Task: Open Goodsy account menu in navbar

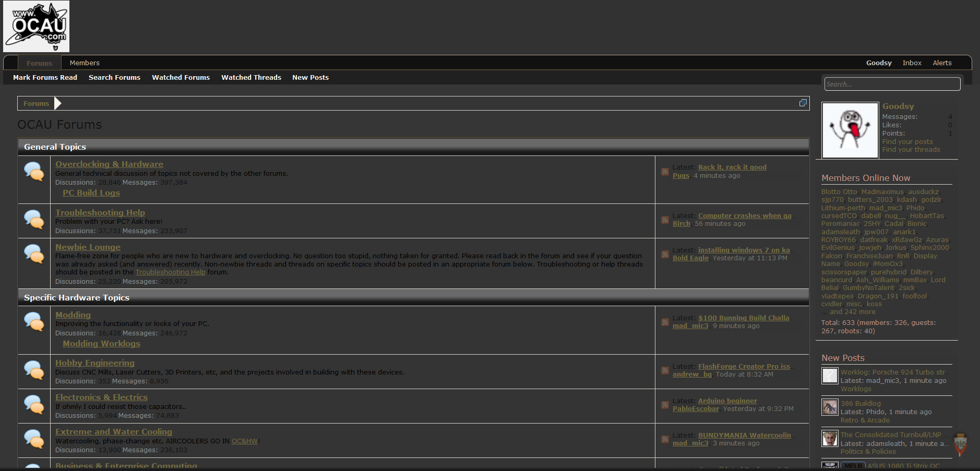Action: 879,63
